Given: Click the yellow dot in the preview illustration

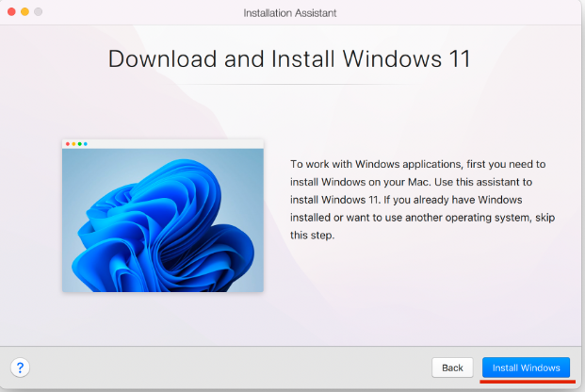Looking at the screenshot, I should 73,144.
